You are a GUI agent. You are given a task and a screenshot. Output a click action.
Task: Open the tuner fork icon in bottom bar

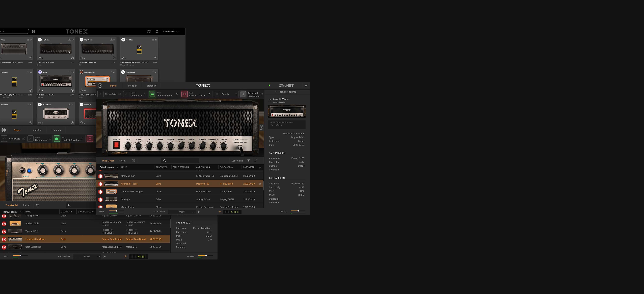coord(220,212)
